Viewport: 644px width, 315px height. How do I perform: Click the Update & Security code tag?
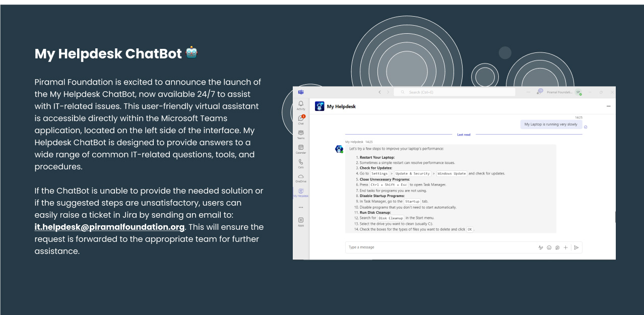tap(412, 173)
